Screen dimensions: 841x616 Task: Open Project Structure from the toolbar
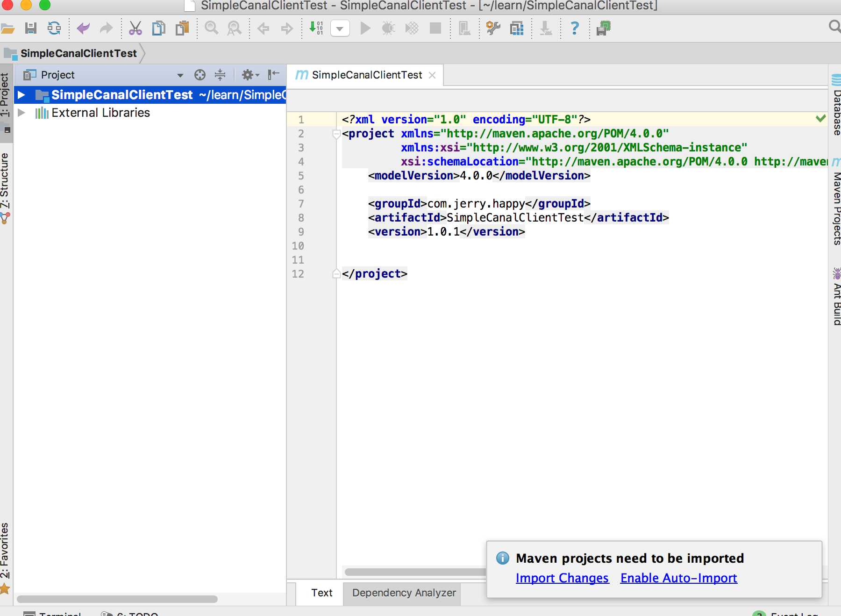pos(517,29)
